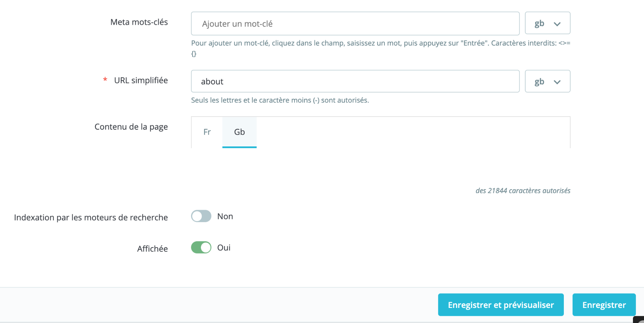Enable search engine indexation toggle
The width and height of the screenshot is (644, 323).
(x=201, y=216)
